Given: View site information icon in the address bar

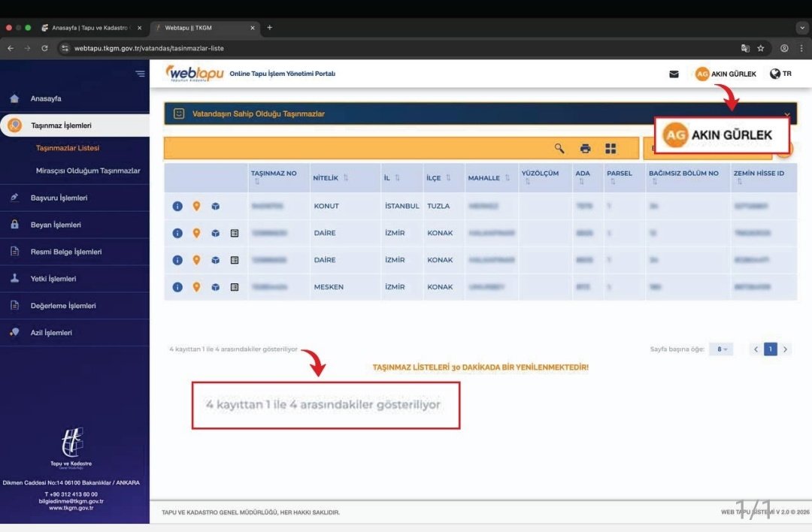Looking at the screenshot, I should tap(65, 48).
